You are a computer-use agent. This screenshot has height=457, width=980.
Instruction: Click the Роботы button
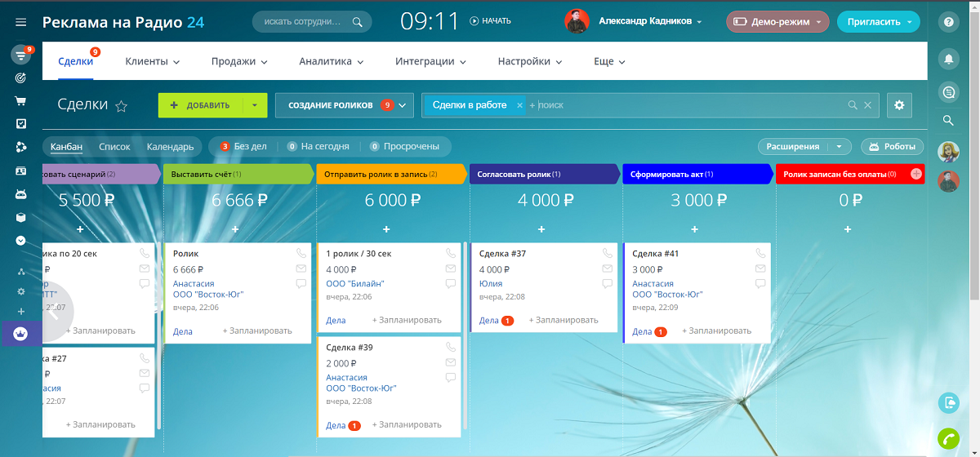click(x=892, y=147)
